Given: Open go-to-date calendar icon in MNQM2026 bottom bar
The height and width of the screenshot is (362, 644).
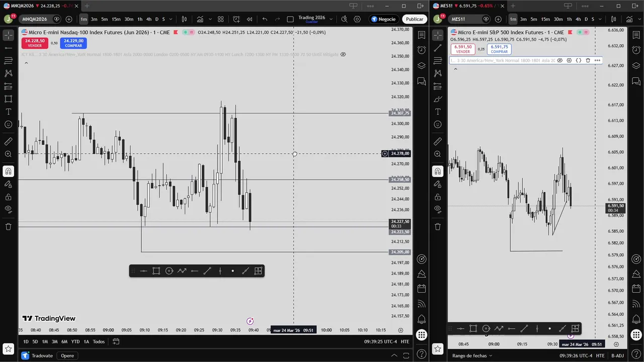Looking at the screenshot, I should [x=116, y=341].
